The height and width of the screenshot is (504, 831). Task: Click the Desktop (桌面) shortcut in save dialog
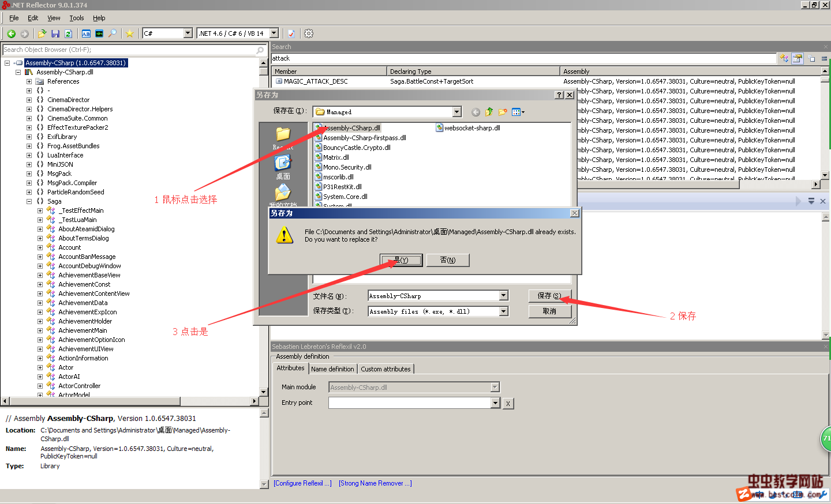[x=283, y=167]
